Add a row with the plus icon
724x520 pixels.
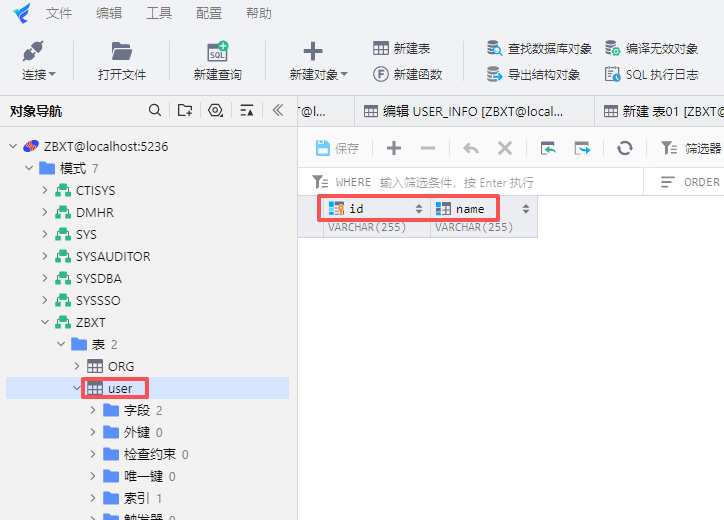tap(394, 148)
